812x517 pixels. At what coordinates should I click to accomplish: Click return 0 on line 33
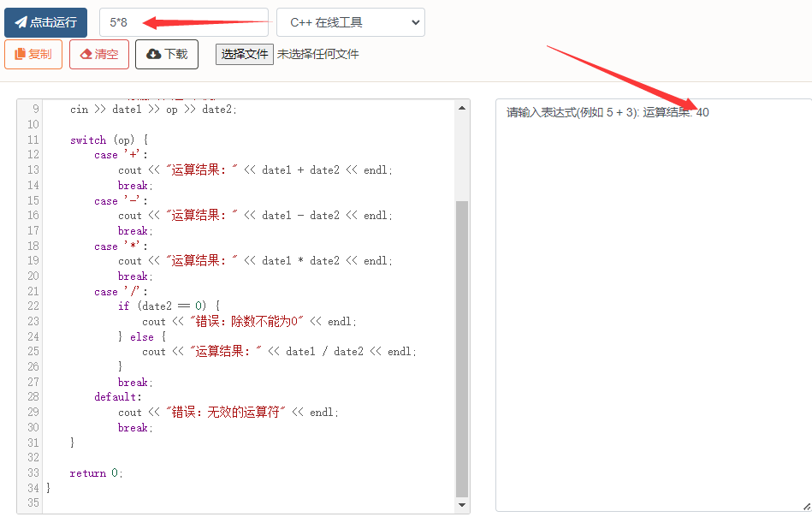point(97,473)
